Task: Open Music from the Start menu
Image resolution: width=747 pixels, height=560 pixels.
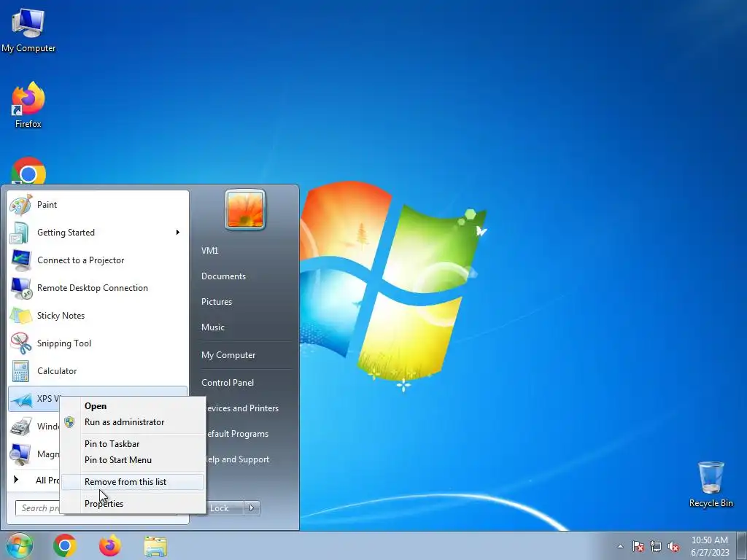Action: coord(213,327)
